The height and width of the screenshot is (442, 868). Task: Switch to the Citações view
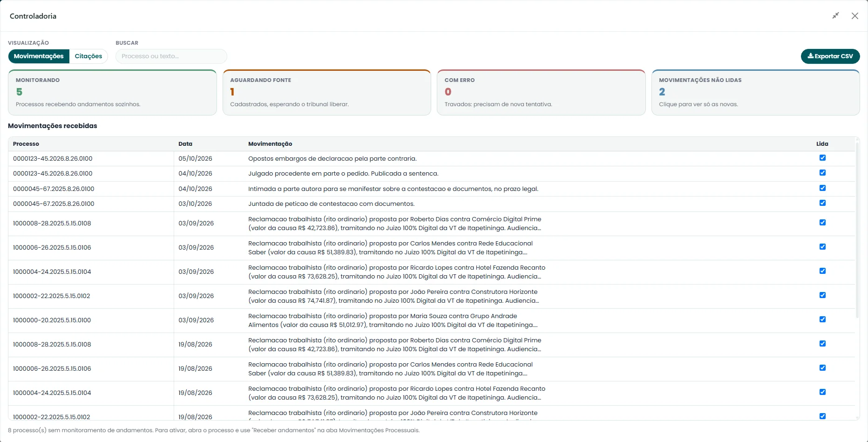tap(88, 56)
